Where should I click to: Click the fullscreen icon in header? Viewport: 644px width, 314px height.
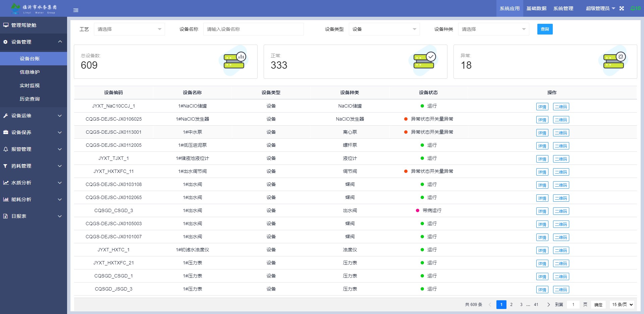click(x=622, y=8)
